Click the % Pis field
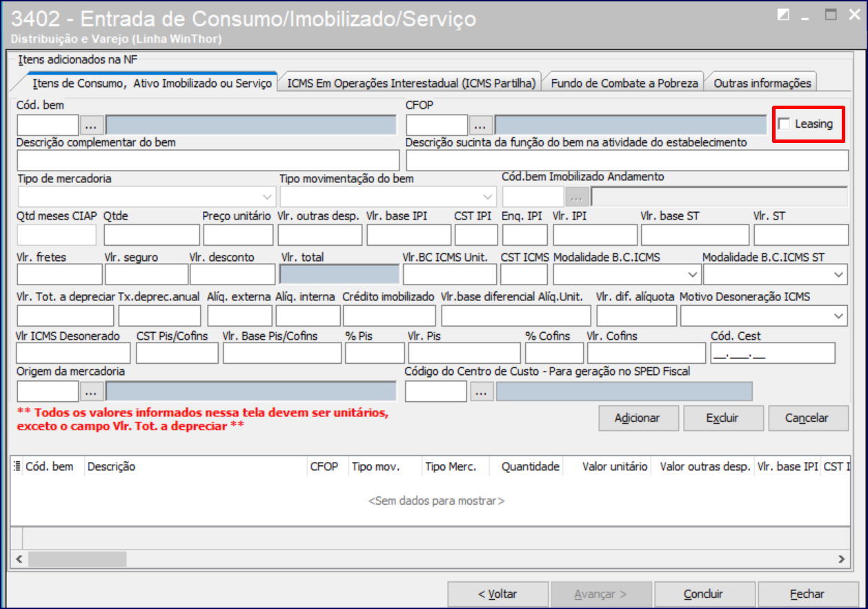This screenshot has width=868, height=609. click(x=375, y=353)
